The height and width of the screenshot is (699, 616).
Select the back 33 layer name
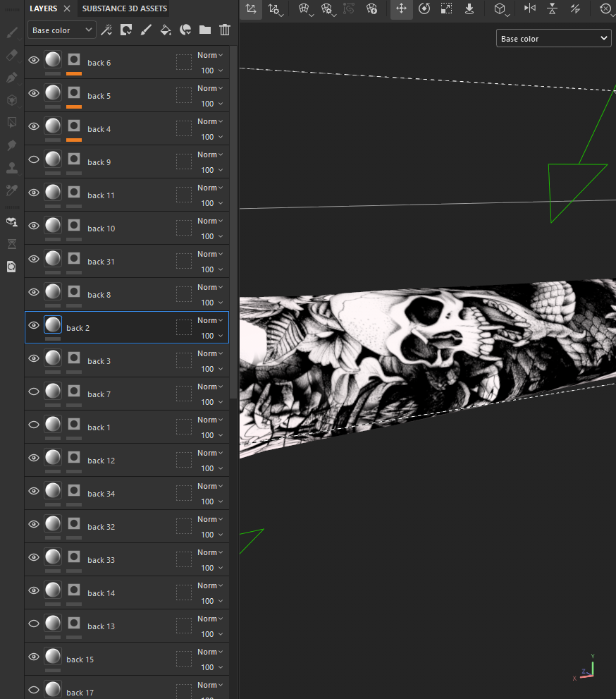[x=101, y=560]
